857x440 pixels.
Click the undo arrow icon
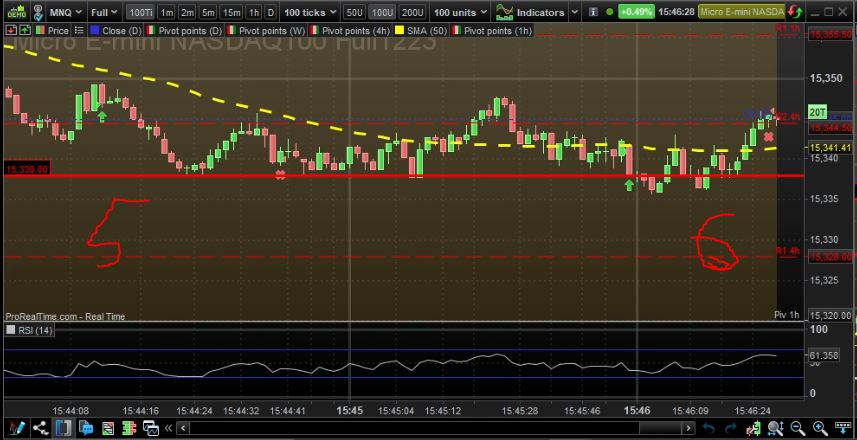pos(709,428)
